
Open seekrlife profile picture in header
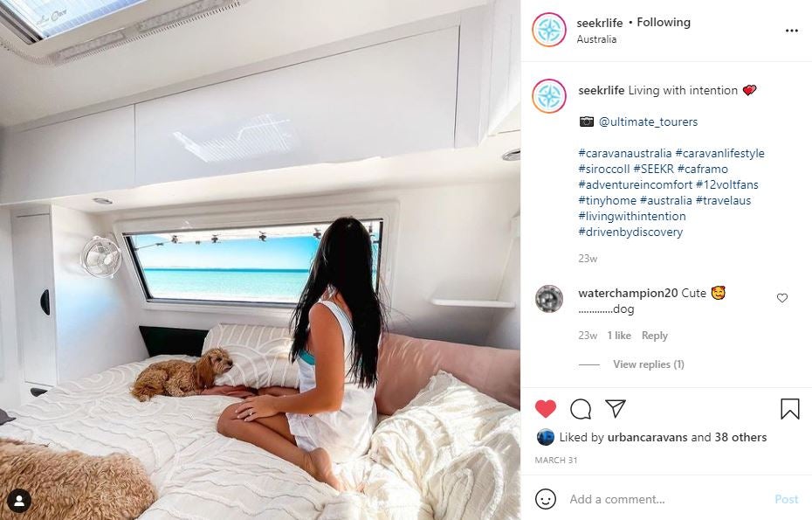[549, 30]
